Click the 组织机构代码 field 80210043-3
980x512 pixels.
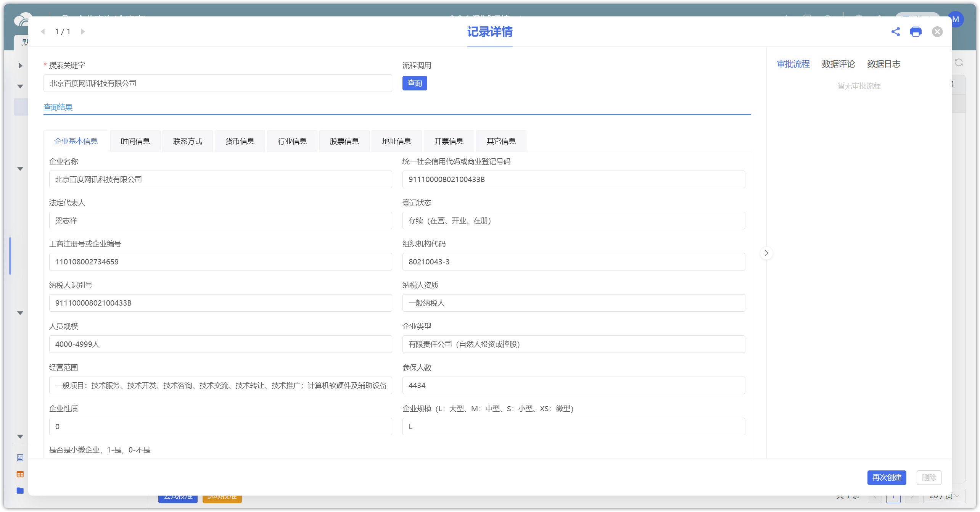point(573,262)
